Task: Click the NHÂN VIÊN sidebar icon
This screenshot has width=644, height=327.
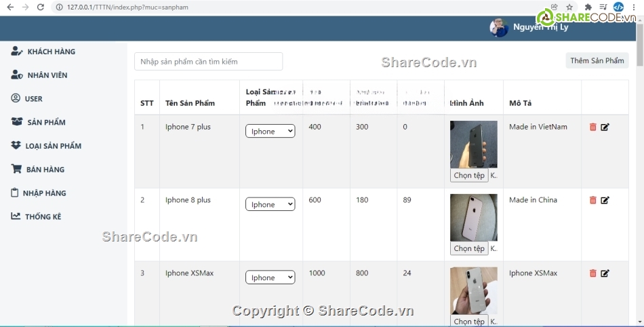Action: click(x=16, y=75)
